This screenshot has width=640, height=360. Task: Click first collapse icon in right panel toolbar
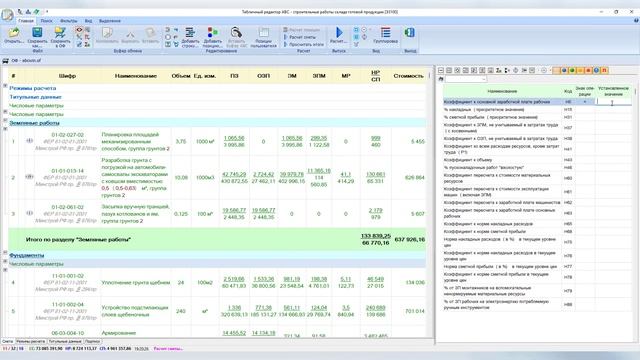click(441, 71)
